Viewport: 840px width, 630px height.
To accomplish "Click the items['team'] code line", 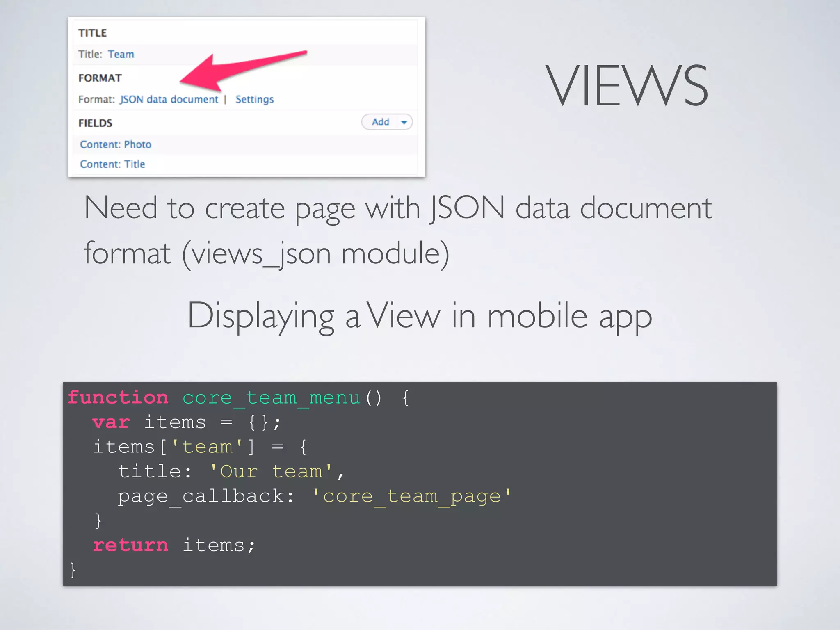I will point(200,447).
